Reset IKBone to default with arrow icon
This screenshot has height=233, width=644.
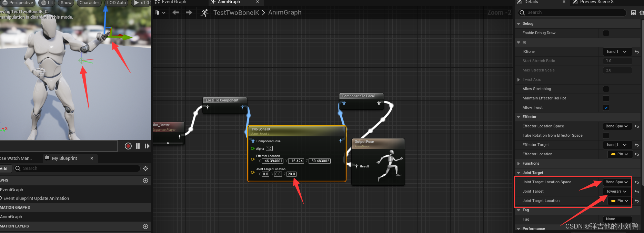637,52
